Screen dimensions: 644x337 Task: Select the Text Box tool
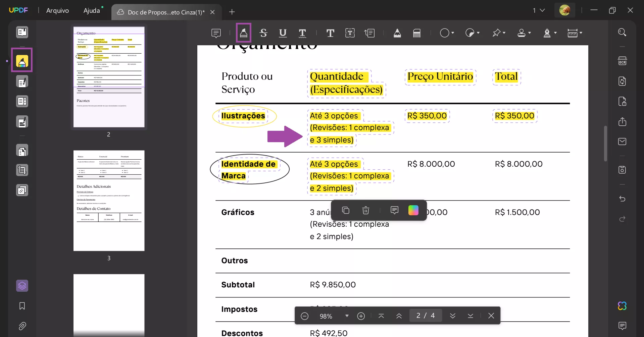(350, 33)
